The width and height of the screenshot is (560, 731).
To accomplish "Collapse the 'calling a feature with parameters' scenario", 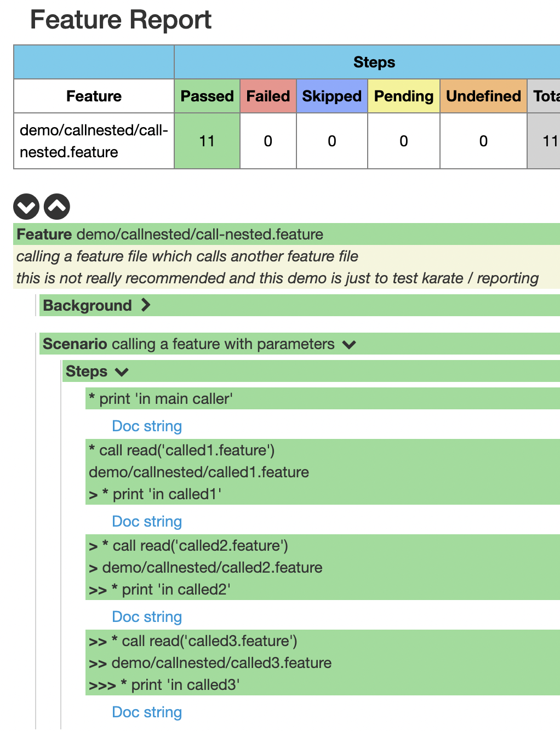I will [x=349, y=344].
